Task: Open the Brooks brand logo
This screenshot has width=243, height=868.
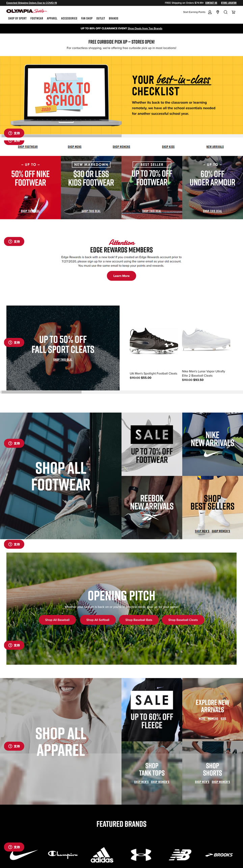Action: pos(219,855)
